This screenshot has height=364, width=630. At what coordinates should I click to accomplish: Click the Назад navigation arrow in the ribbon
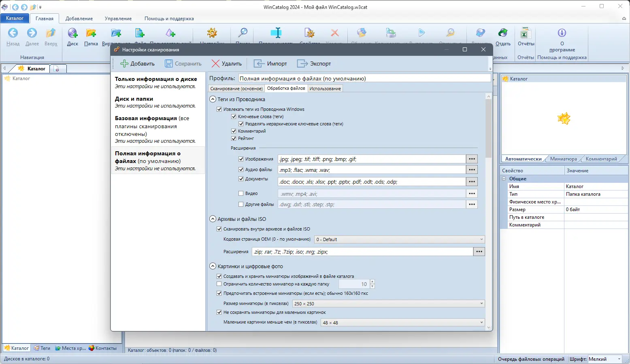pyautogui.click(x=13, y=33)
